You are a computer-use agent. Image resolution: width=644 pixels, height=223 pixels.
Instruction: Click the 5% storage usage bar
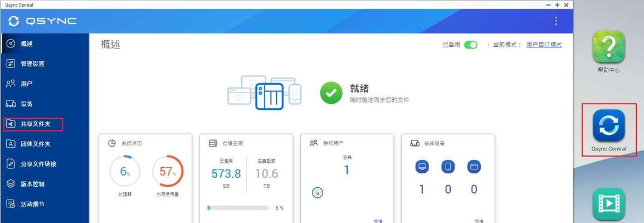point(238,208)
